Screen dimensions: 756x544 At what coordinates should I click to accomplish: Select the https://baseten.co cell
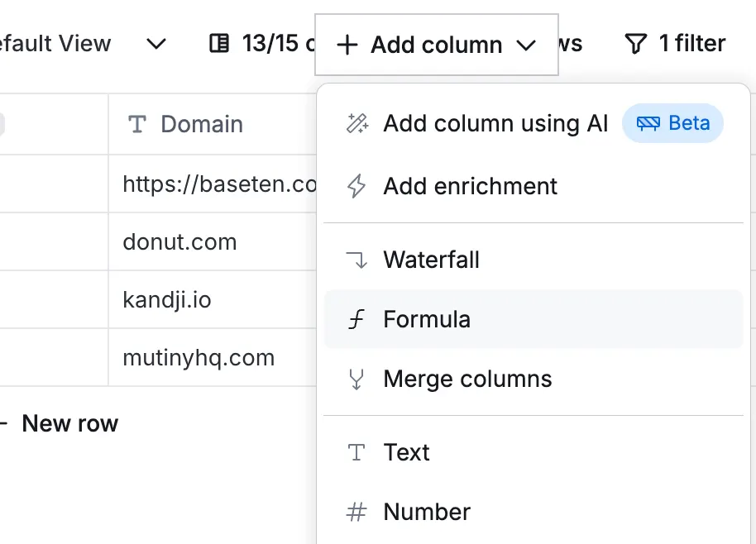click(x=213, y=184)
